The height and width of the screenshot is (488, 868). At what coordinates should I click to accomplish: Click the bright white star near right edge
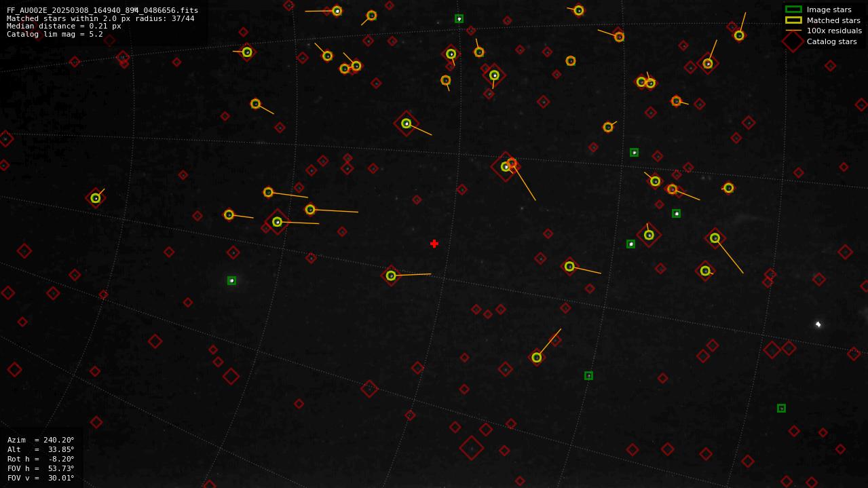coord(818,324)
